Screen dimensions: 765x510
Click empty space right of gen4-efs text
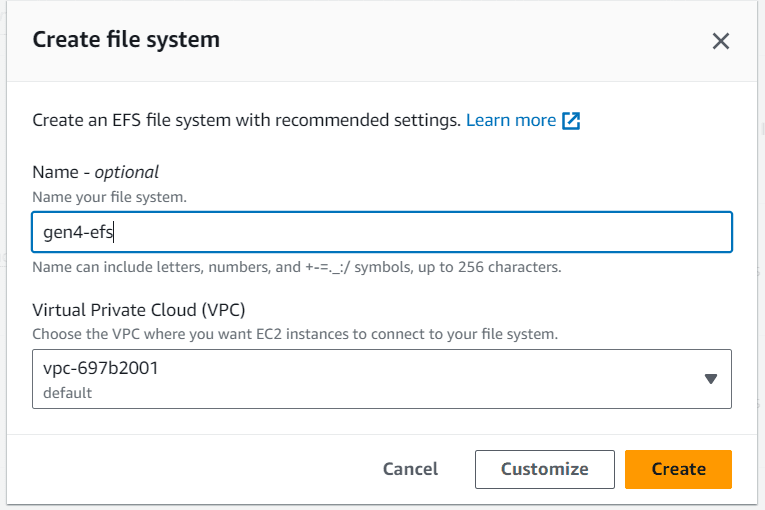click(420, 232)
